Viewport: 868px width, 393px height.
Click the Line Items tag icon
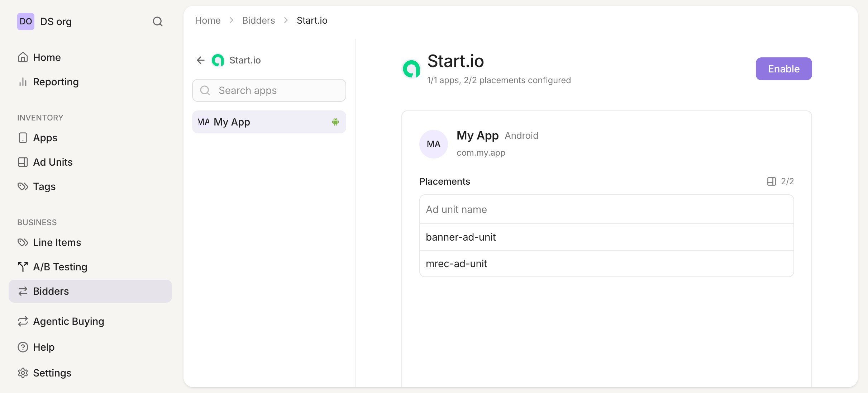pyautogui.click(x=23, y=242)
